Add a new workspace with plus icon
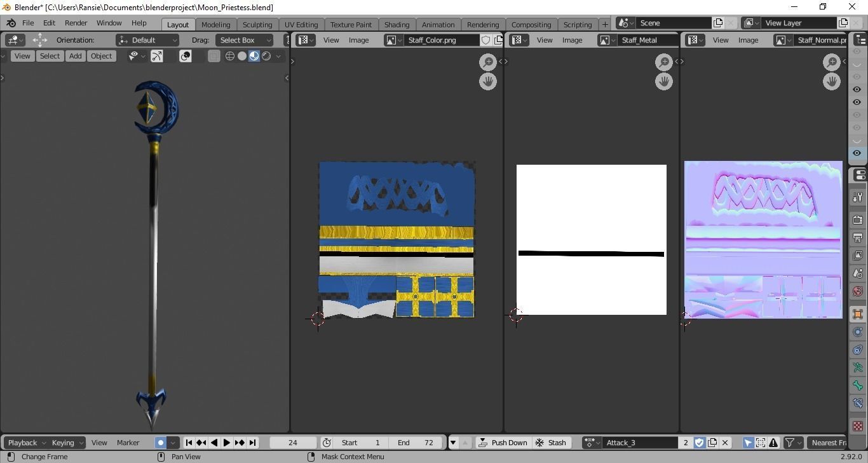The image size is (868, 463). click(x=605, y=24)
